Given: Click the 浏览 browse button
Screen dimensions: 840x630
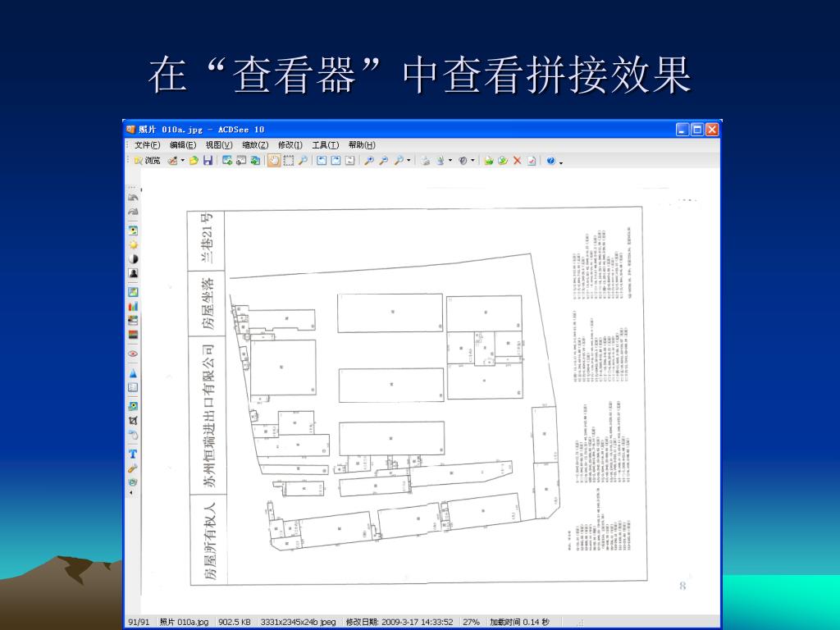Looking at the screenshot, I should [148, 160].
